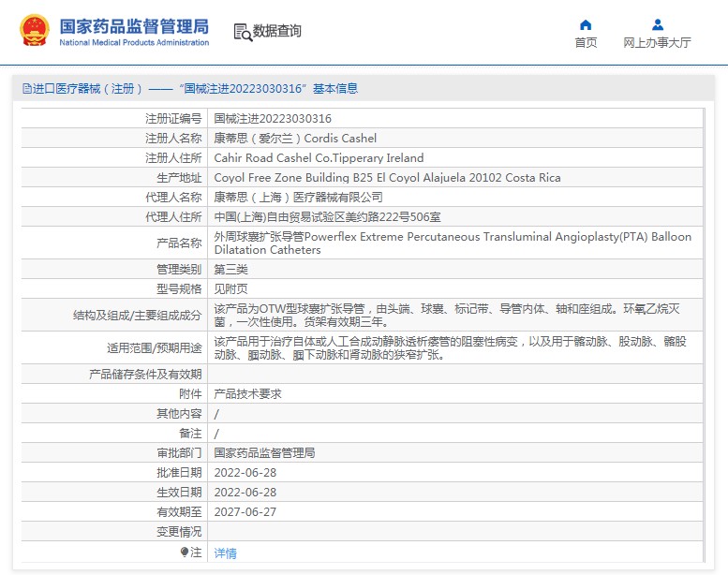Click the 产品储存条件及有效期 label
The image size is (728, 575).
tap(145, 375)
